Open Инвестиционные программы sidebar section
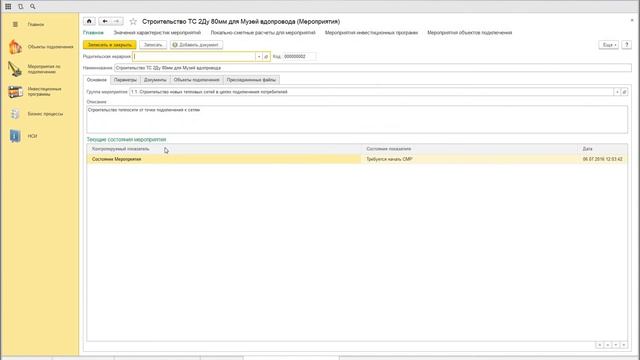 (44, 91)
